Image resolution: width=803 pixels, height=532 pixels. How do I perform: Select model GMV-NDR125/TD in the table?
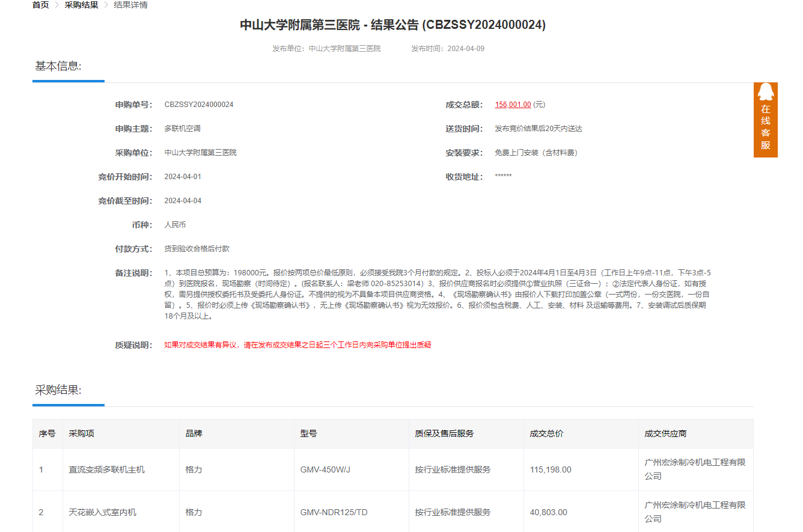(332, 512)
